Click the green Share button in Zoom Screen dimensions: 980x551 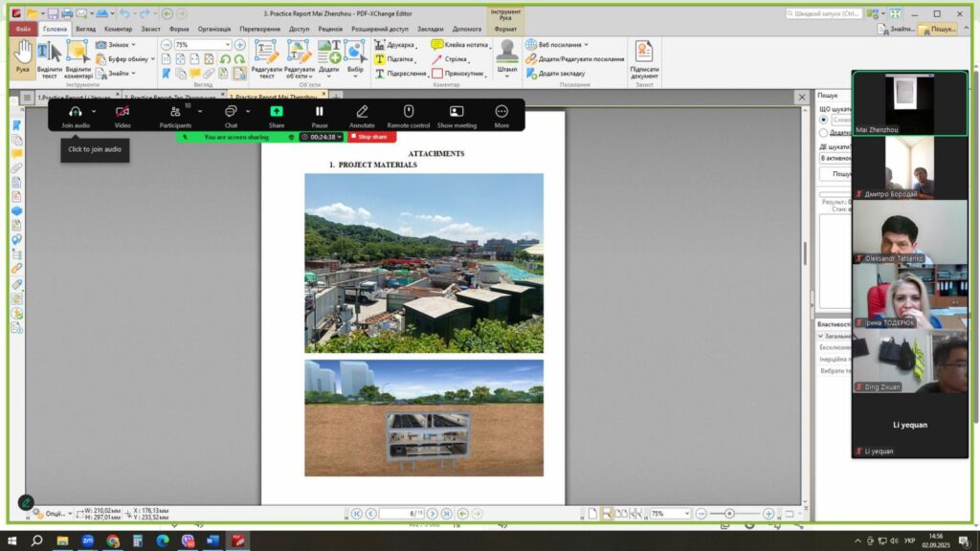click(x=277, y=116)
